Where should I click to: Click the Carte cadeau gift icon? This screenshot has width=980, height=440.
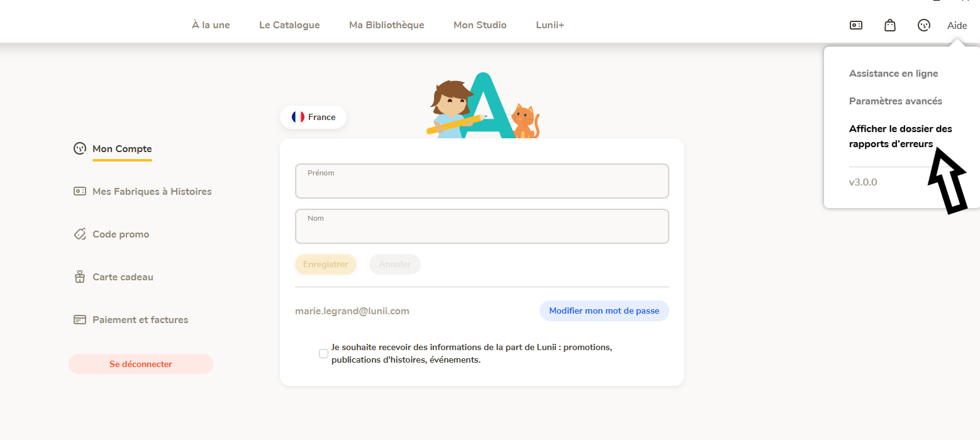pyautogui.click(x=80, y=277)
